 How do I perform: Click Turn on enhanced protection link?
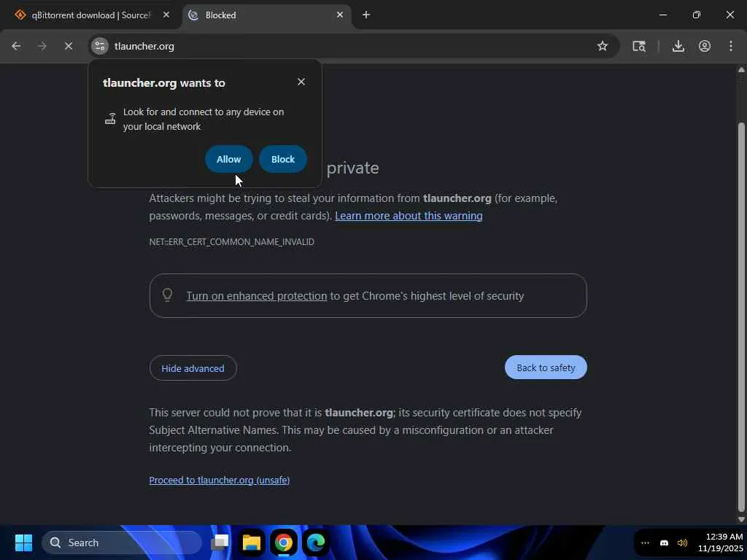257,296
